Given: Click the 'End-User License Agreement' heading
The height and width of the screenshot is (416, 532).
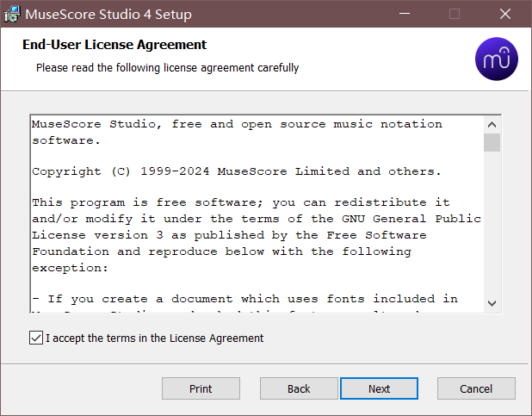Looking at the screenshot, I should tap(114, 45).
